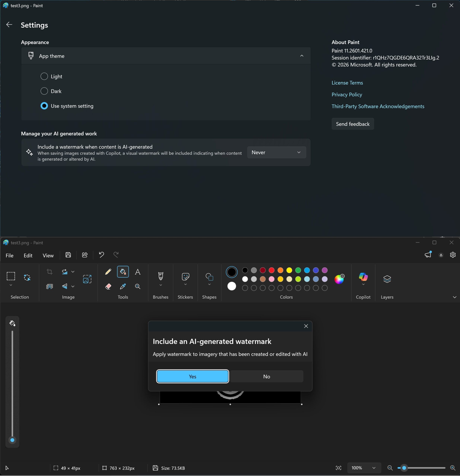Select the Pencil tool
460x476 pixels.
(108, 272)
